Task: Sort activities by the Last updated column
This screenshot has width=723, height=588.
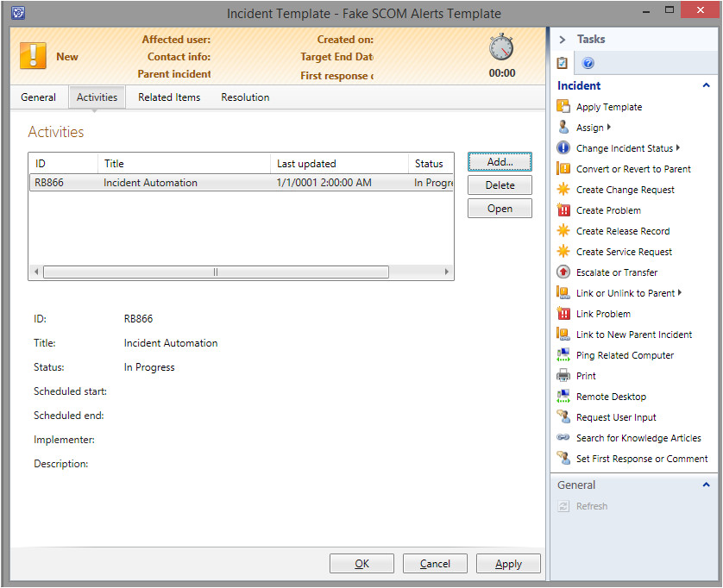Action: click(x=338, y=163)
